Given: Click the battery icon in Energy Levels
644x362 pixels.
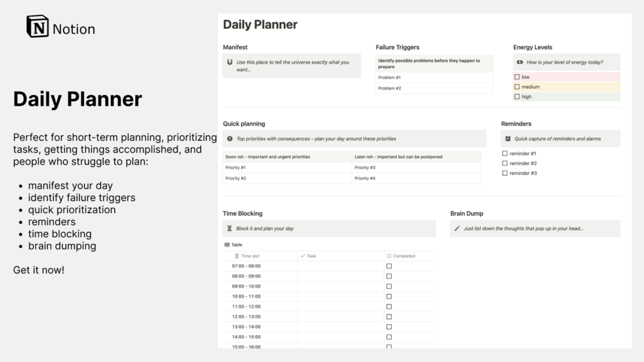Looking at the screenshot, I should click(520, 62).
